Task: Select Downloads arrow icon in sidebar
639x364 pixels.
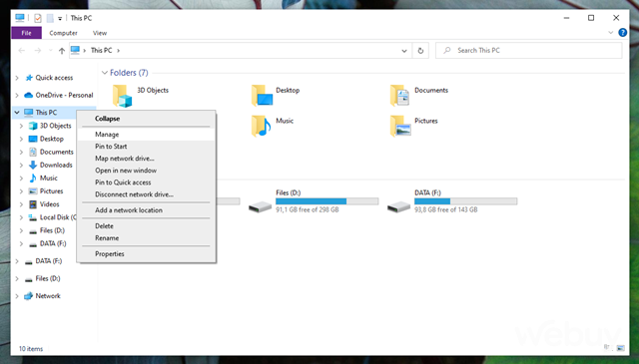Action: [33, 165]
